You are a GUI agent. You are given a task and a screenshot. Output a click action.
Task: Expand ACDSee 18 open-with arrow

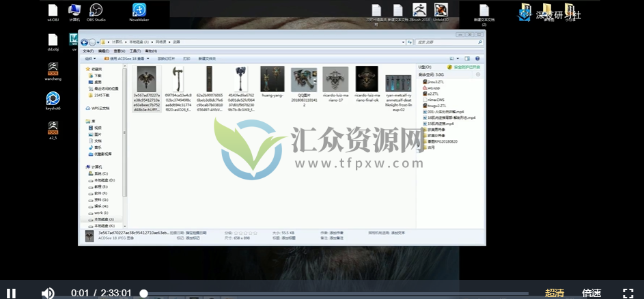(x=148, y=59)
